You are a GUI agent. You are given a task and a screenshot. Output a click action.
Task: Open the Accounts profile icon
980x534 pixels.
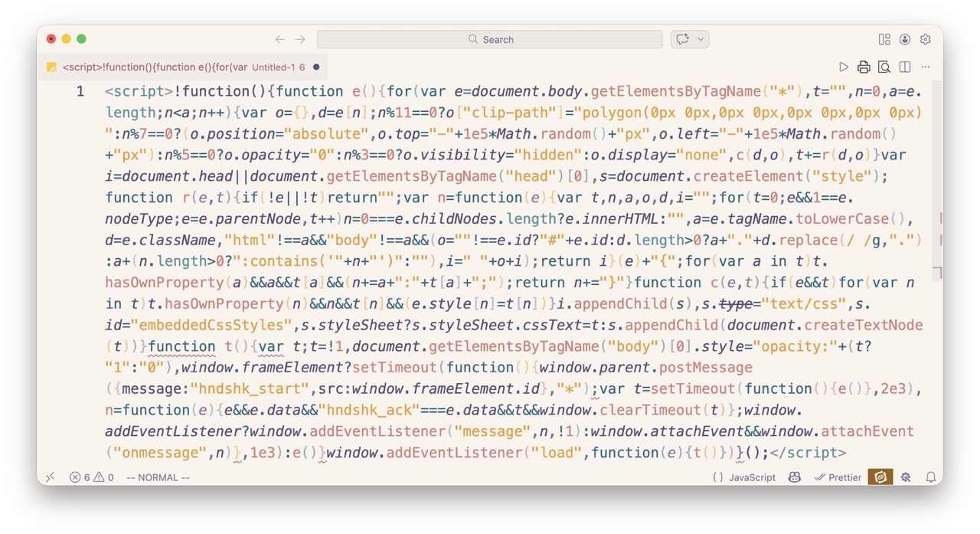905,39
